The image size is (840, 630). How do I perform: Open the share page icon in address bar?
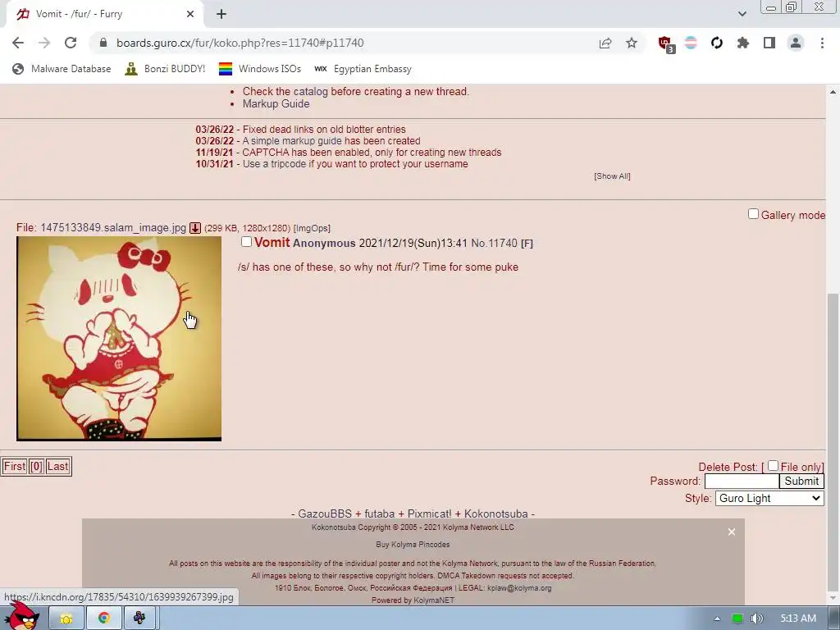point(605,43)
